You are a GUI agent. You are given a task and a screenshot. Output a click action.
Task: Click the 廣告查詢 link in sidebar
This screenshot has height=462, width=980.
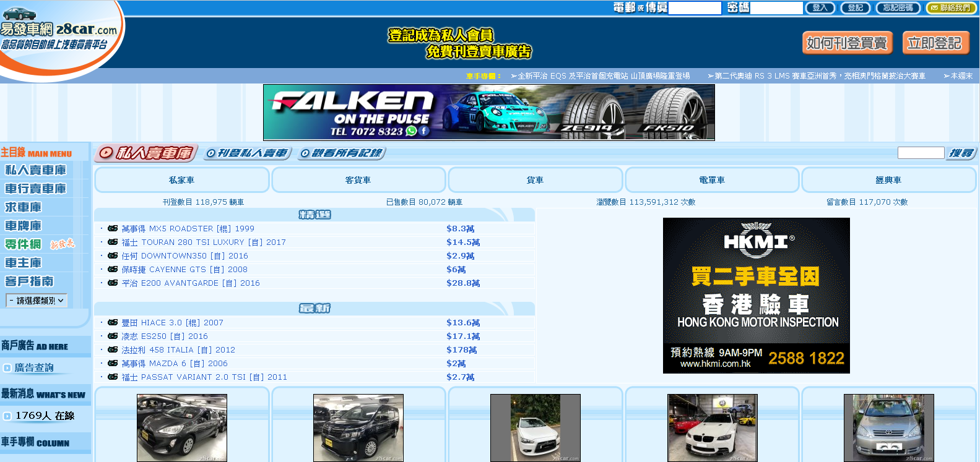(x=33, y=367)
